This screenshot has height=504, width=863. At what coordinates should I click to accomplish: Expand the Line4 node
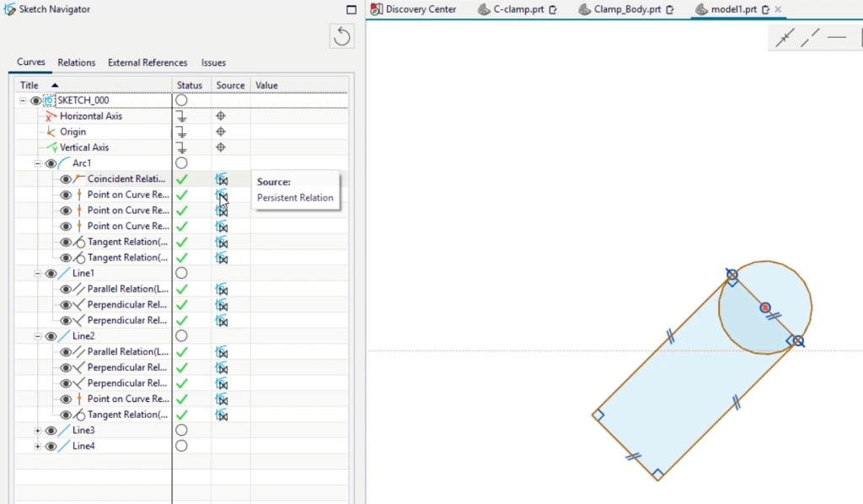pyautogui.click(x=37, y=446)
